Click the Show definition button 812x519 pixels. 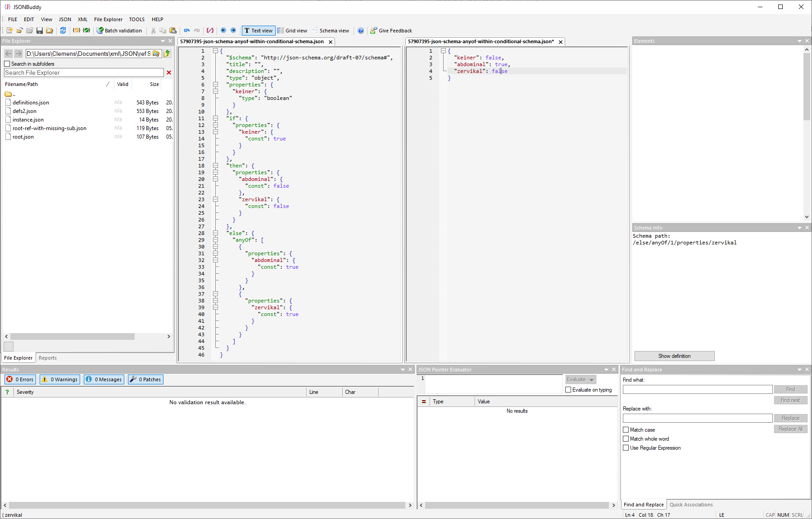tap(674, 356)
